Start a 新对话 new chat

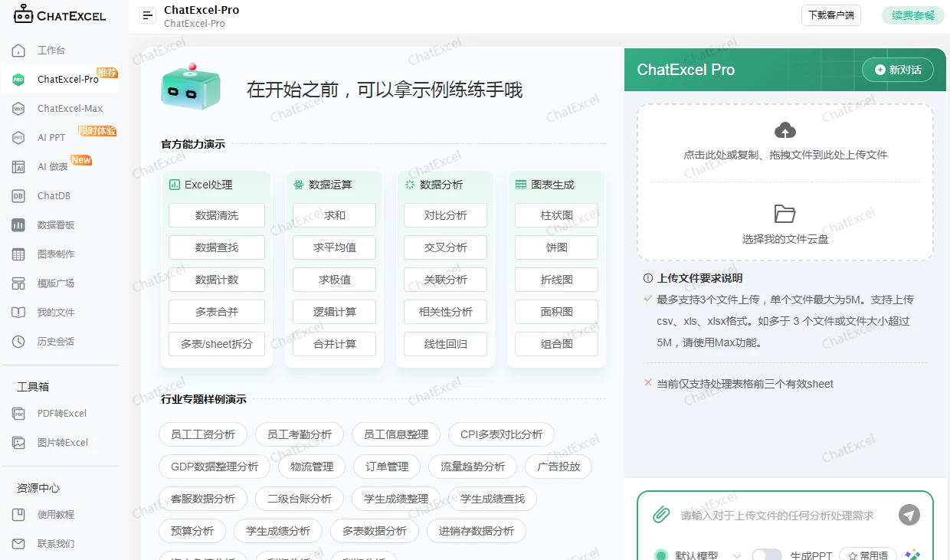click(897, 69)
